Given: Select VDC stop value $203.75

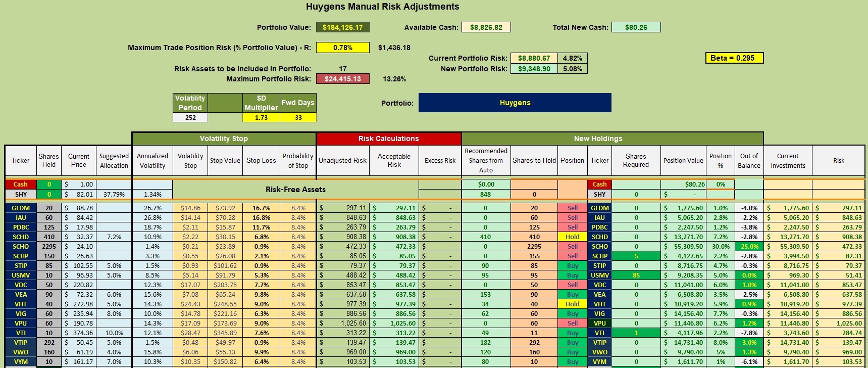Looking at the screenshot, I should (225, 285).
